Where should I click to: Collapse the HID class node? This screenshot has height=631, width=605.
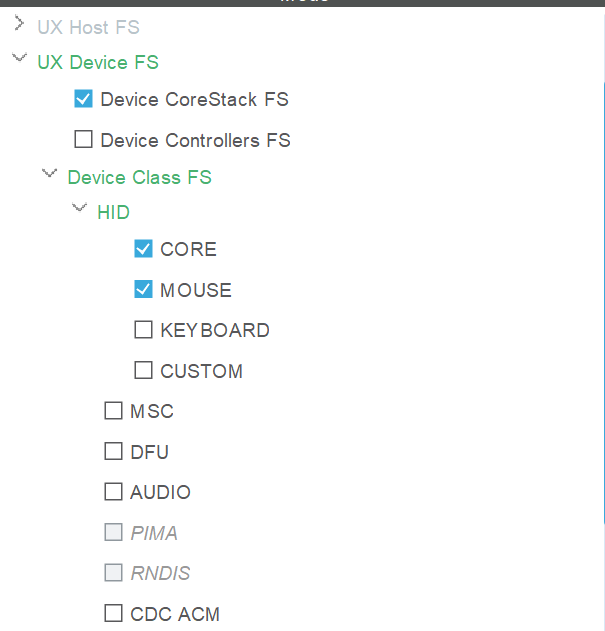(x=79, y=210)
